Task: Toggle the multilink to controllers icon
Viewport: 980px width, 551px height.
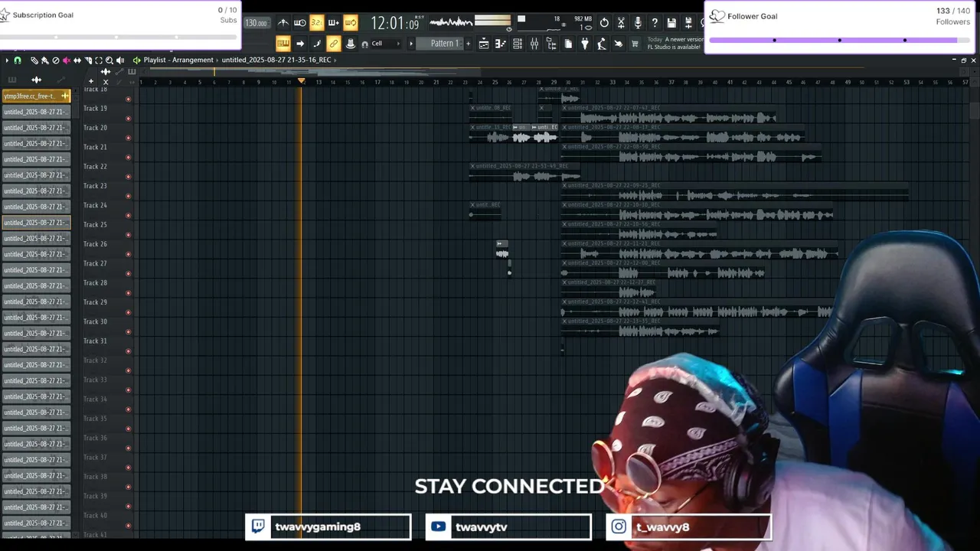Action: point(334,44)
